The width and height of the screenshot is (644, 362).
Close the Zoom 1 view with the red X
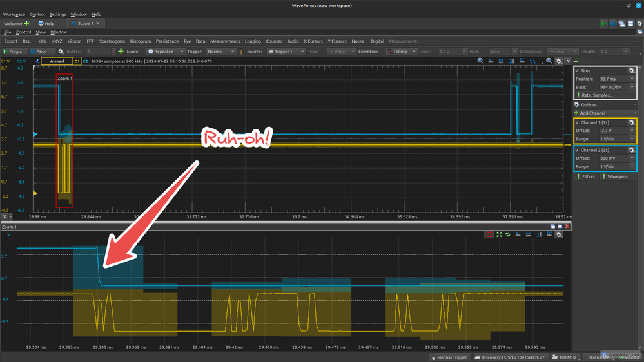pos(567,227)
